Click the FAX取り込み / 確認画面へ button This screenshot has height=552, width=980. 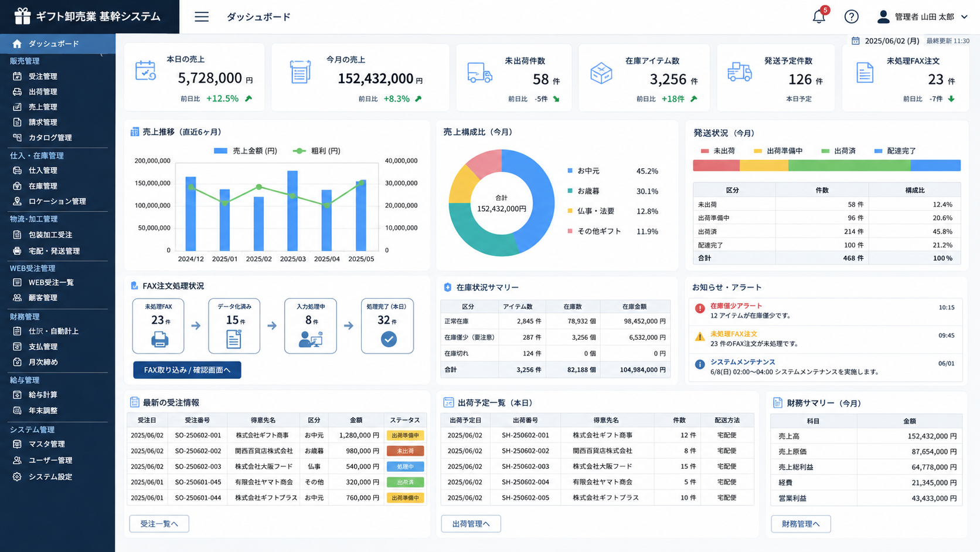[187, 370]
